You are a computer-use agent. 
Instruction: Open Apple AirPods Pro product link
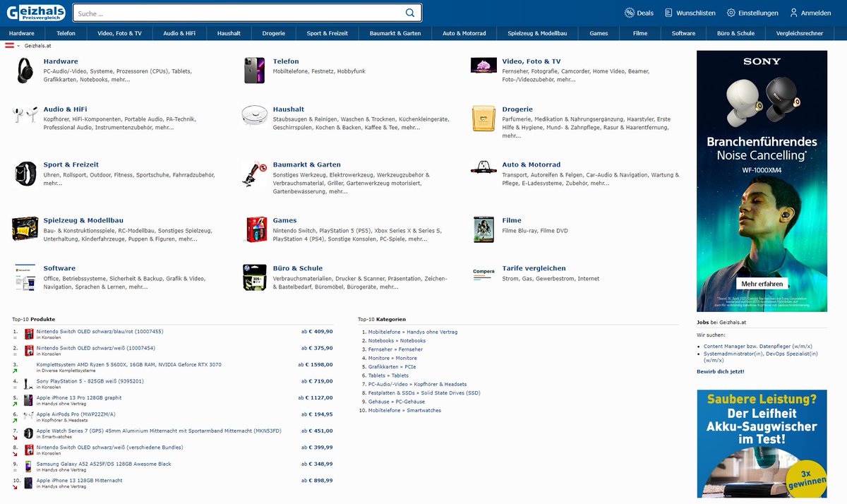(76, 414)
